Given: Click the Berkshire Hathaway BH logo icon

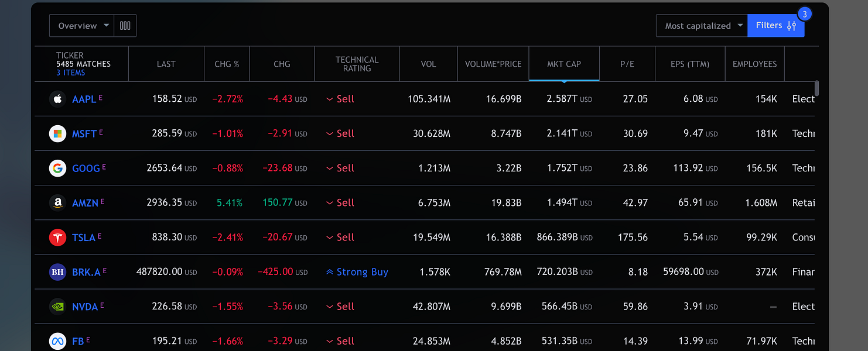Looking at the screenshot, I should 57,272.
